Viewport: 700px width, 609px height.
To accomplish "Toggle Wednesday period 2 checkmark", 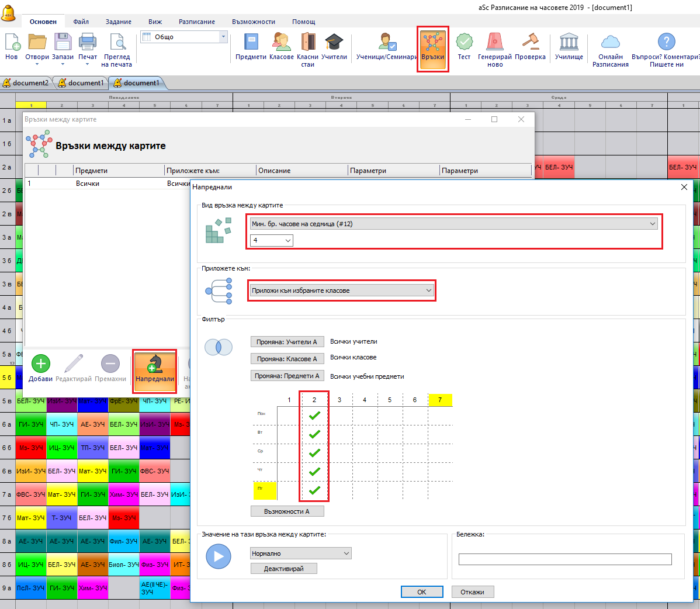I will tap(314, 453).
